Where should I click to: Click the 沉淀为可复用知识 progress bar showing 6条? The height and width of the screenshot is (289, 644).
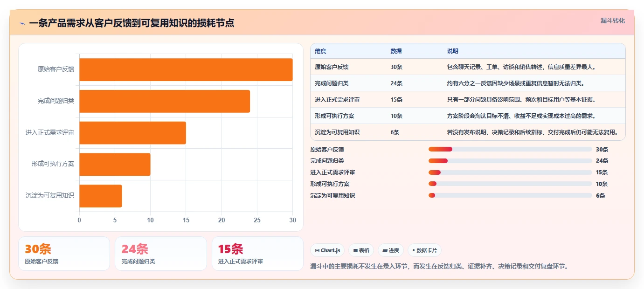(x=510, y=195)
